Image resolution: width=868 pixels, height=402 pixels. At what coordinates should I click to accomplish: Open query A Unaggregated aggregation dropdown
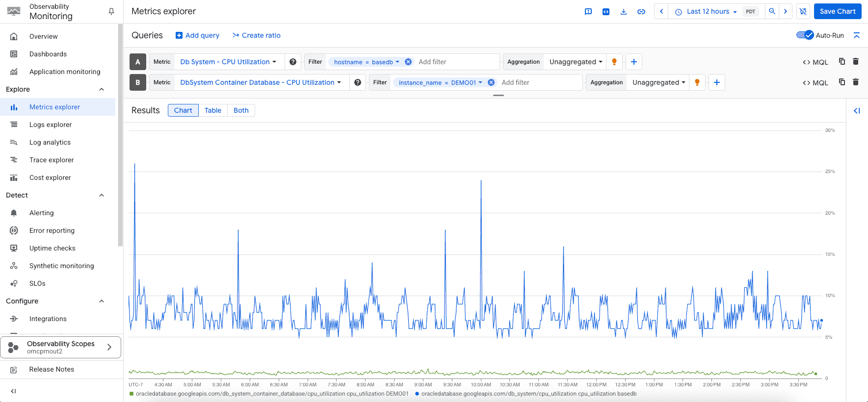[x=576, y=62]
